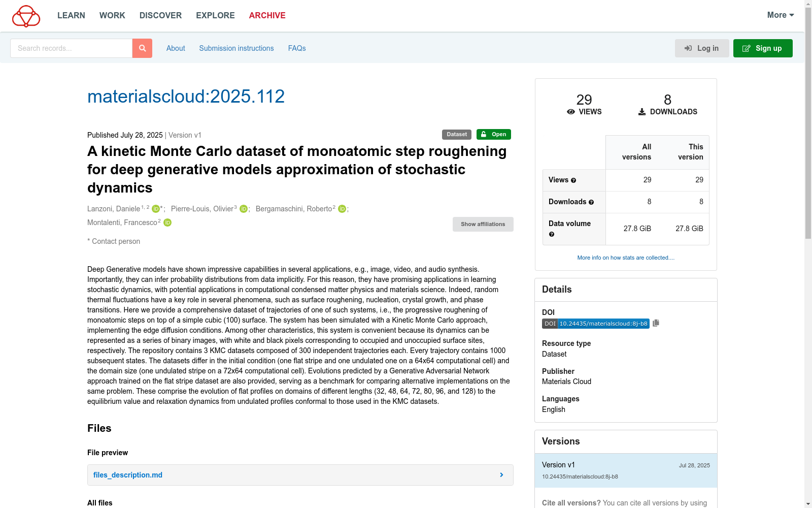Click the 27.8 GiB all versions value
This screenshot has width=812, height=508.
point(637,229)
